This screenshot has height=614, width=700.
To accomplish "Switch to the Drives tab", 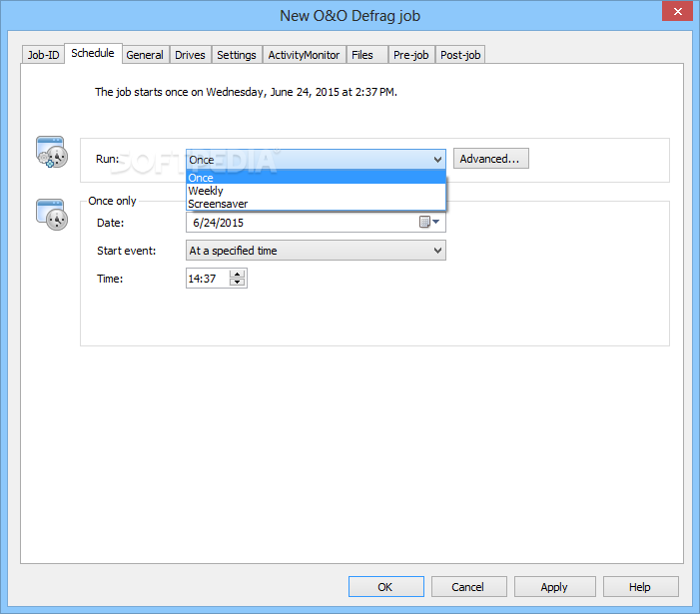I will point(190,55).
